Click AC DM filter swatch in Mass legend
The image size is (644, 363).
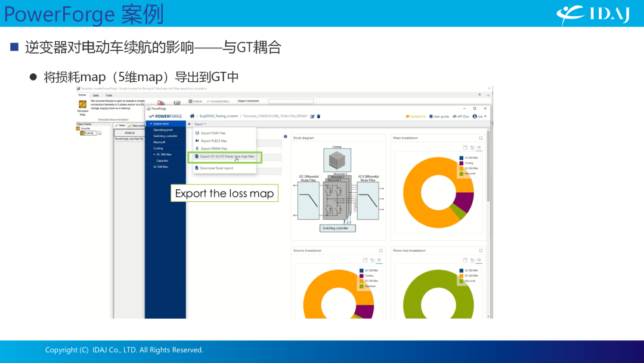(x=461, y=158)
